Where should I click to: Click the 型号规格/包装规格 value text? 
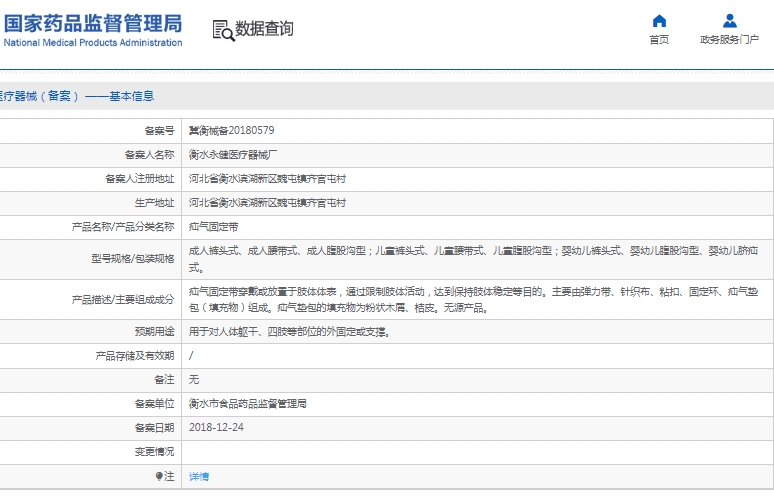(x=473, y=259)
